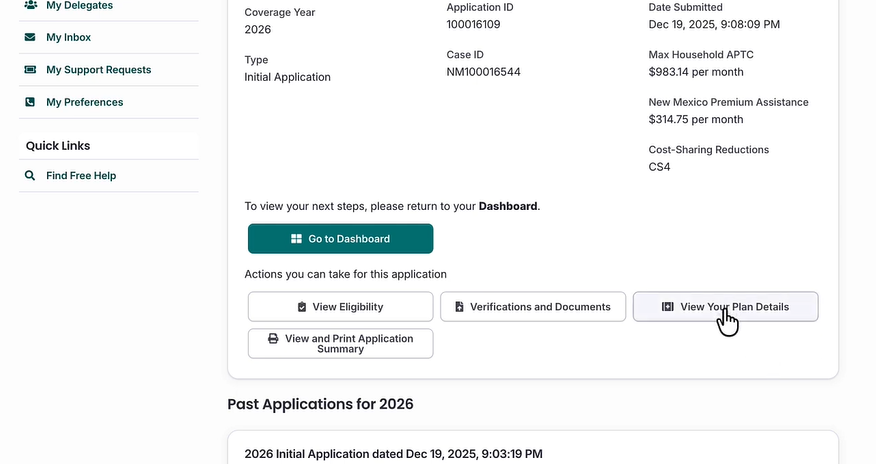
Task: Open My Support Requests menu item
Action: tap(98, 70)
